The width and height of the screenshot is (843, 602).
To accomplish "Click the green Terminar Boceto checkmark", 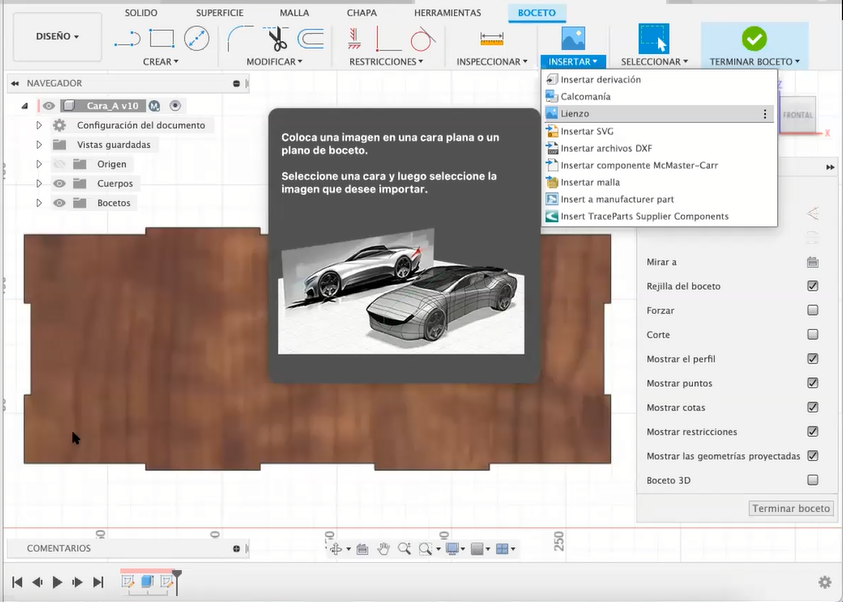I will 754,39.
